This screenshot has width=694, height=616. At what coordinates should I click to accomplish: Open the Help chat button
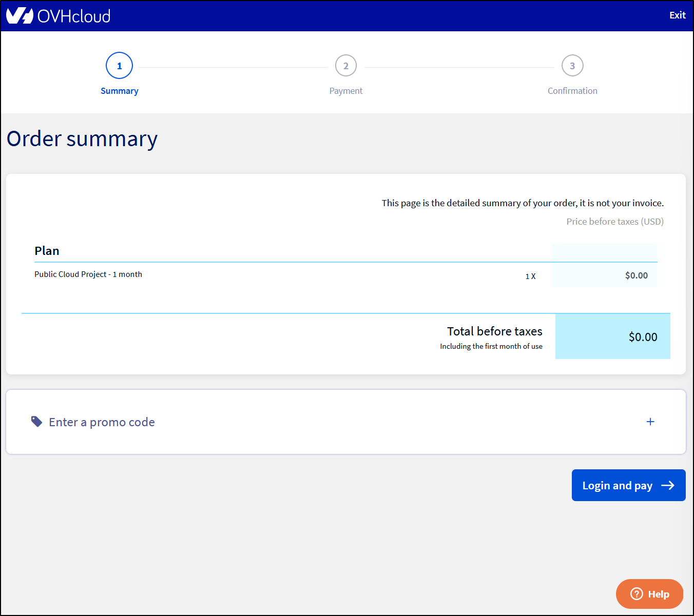click(649, 594)
